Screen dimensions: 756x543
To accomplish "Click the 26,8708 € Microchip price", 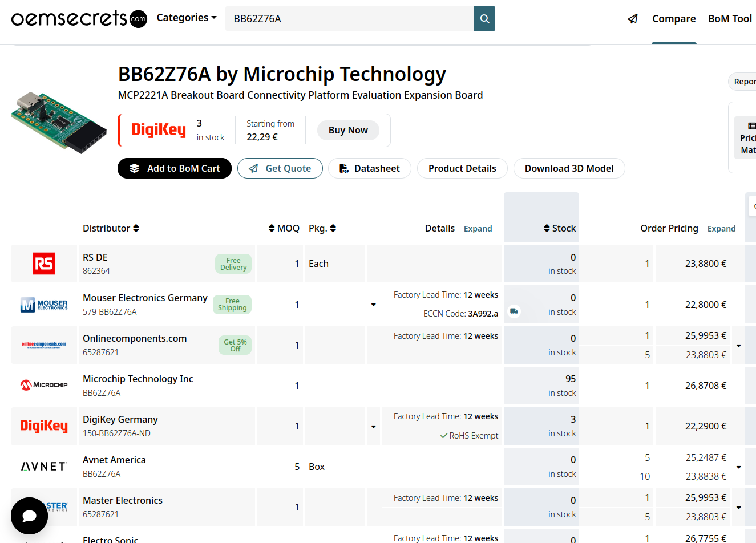I will click(x=706, y=386).
